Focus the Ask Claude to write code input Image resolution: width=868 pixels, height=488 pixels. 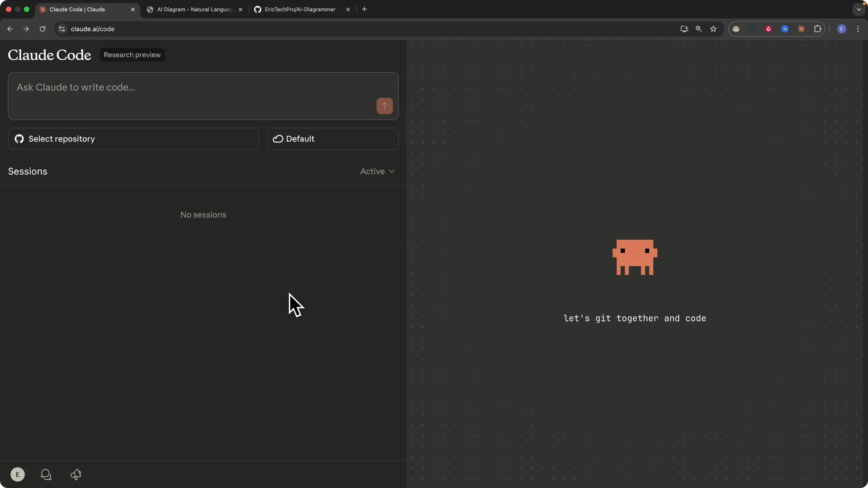click(203, 96)
